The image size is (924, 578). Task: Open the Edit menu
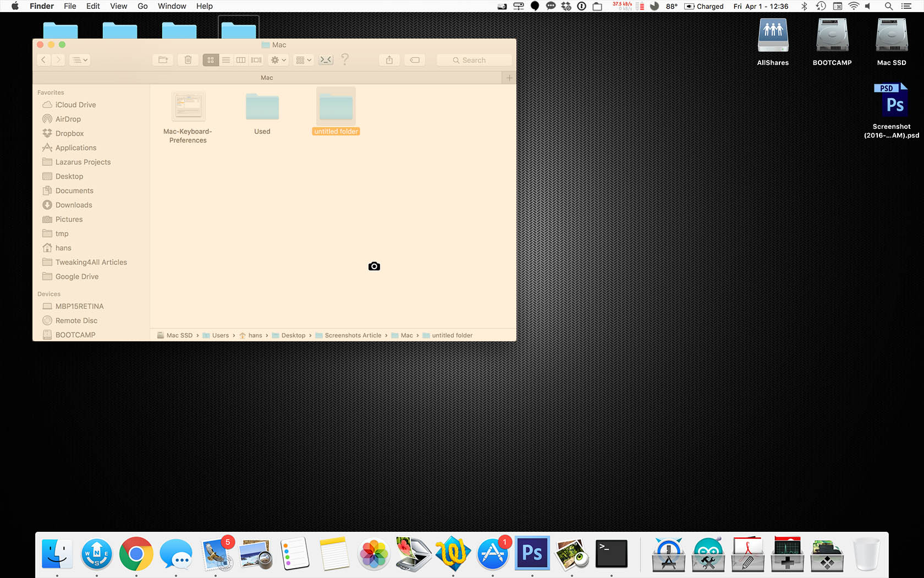[x=93, y=6]
